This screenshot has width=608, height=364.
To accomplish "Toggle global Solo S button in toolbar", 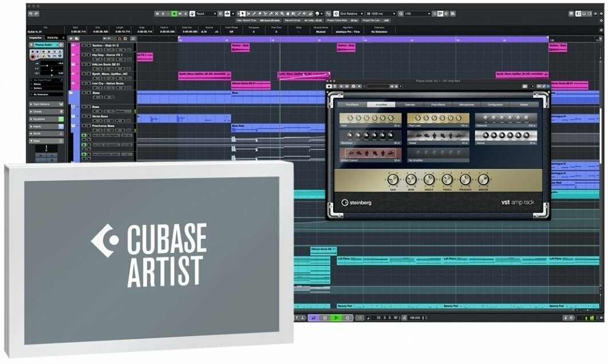I will (163, 14).
